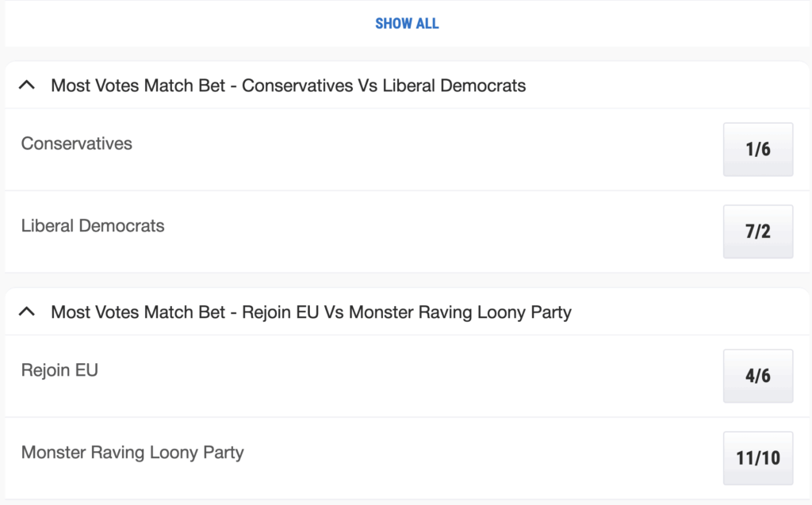The width and height of the screenshot is (812, 505).
Task: Click the Conservatives selection name
Action: click(77, 143)
